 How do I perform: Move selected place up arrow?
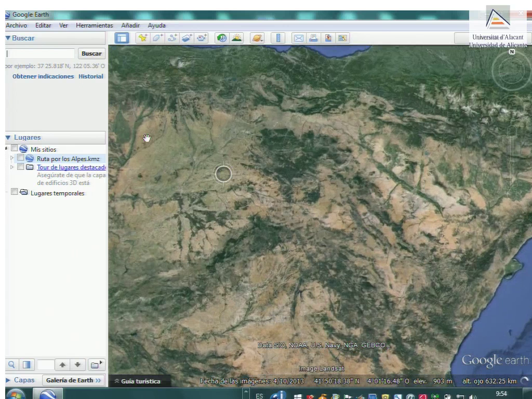tap(62, 365)
